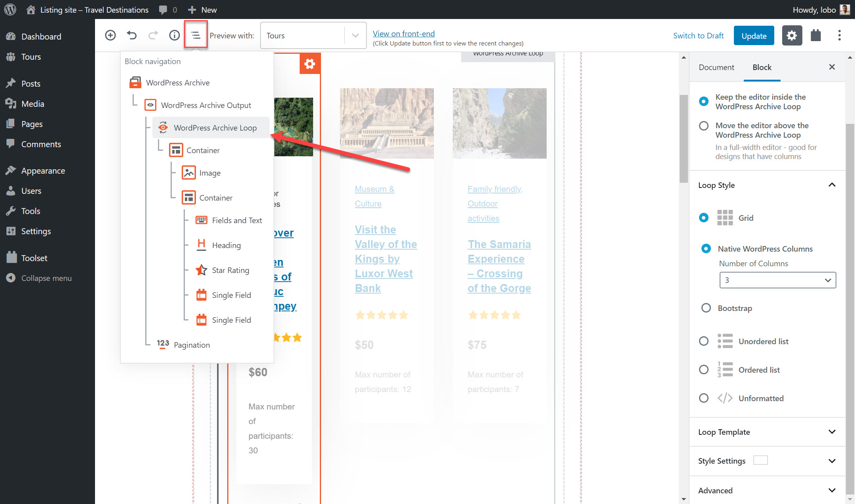
Task: Click the Media icon in the sidebar
Action: coord(11,104)
